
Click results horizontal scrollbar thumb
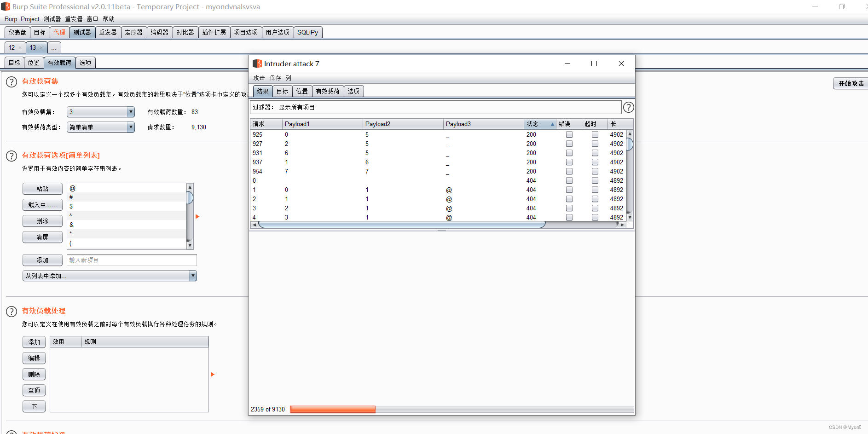(402, 225)
